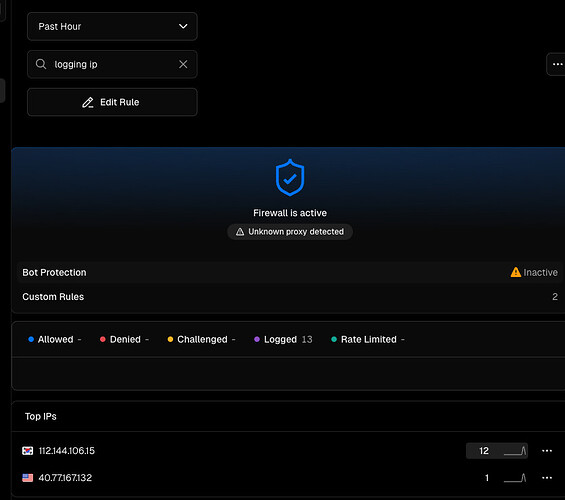Click the warning triangle in proxy badge
The image size is (565, 500).
[x=240, y=232]
